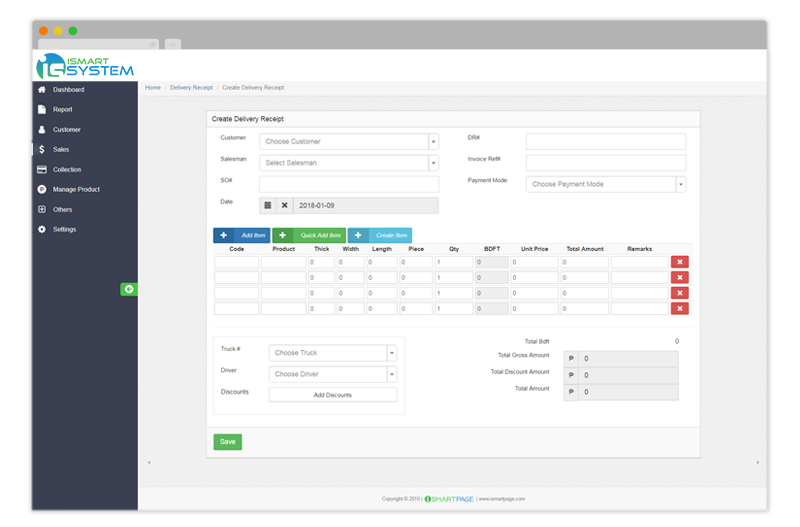The height and width of the screenshot is (527, 800).
Task: Open the Choose Payment Mode dropdown
Action: [x=606, y=184]
